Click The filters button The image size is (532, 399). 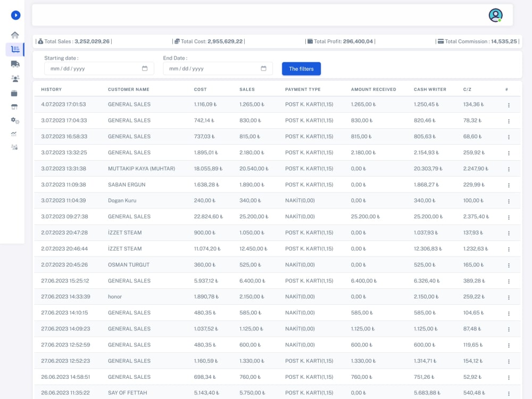click(301, 69)
